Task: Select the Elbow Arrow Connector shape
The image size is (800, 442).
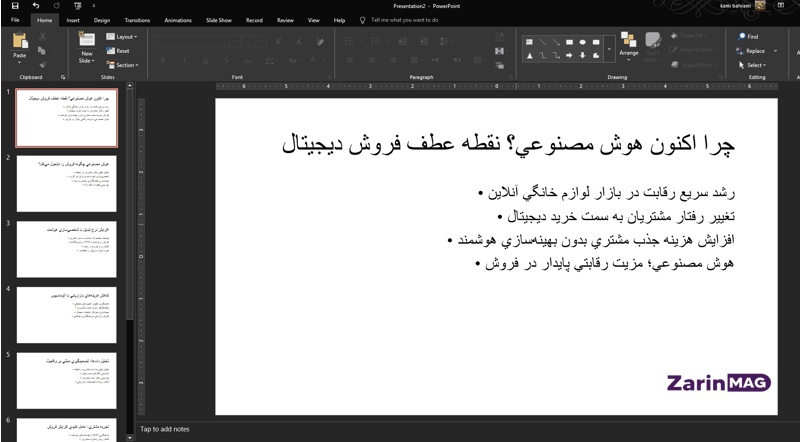Action: pyautogui.click(x=556, y=56)
